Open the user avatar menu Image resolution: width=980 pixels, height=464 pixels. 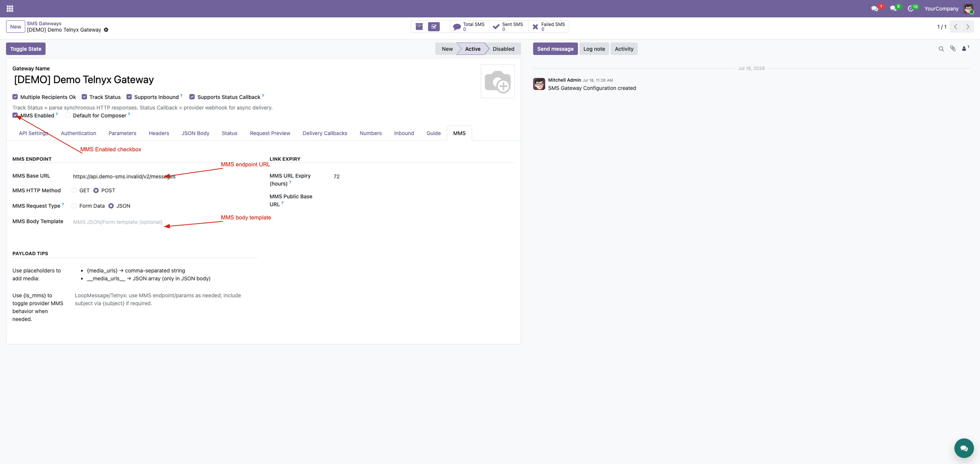[968, 9]
